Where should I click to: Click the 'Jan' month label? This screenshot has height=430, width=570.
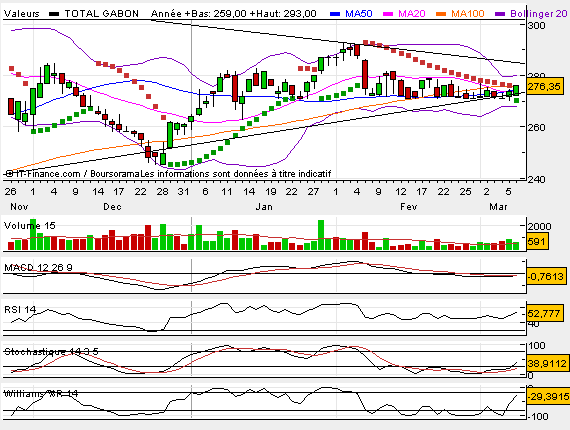click(264, 206)
